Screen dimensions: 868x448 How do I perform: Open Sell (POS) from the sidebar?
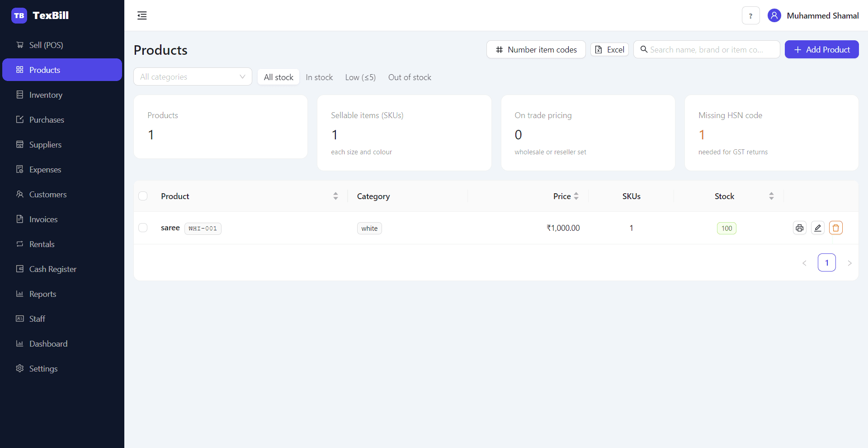pos(62,45)
